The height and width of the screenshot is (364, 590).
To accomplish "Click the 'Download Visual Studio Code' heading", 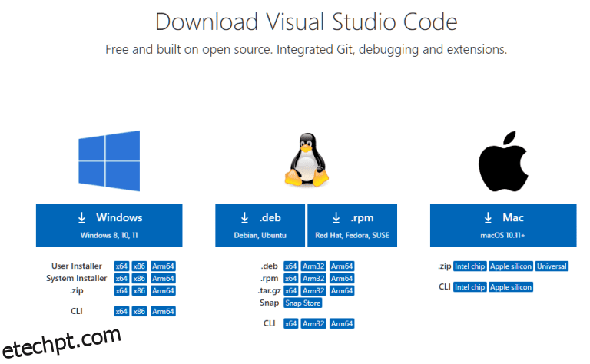I will (x=307, y=22).
